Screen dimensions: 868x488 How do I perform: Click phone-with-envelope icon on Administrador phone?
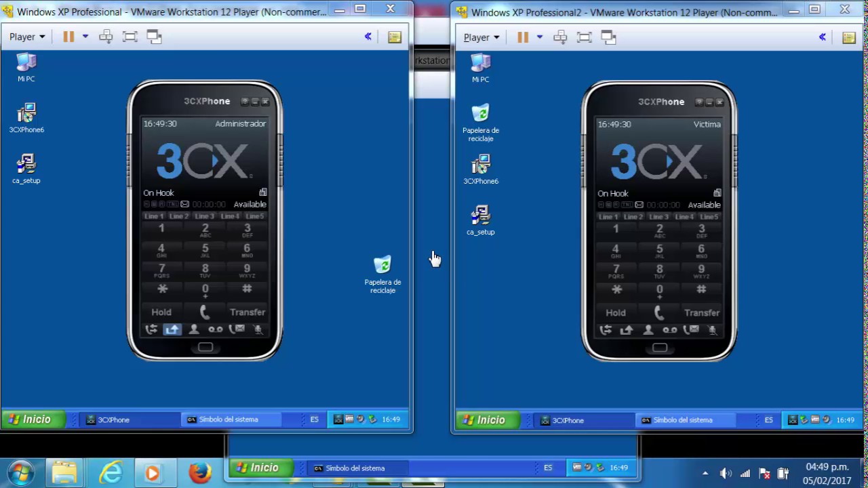237,329
